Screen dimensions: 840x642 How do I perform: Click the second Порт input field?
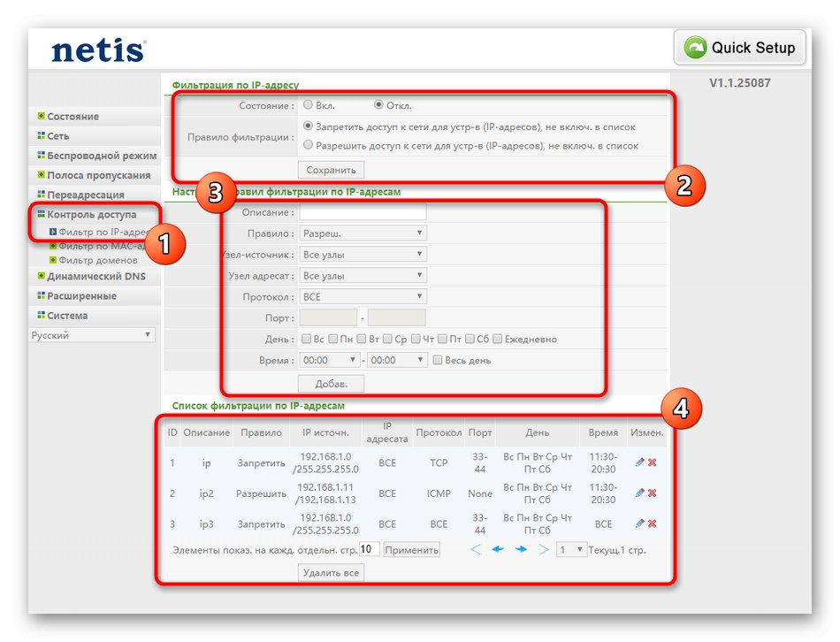tap(396, 317)
